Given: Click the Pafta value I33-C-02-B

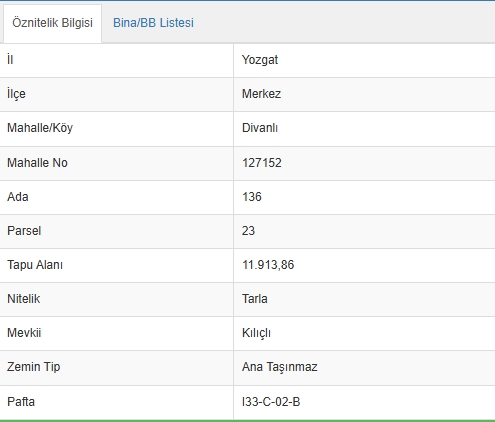Looking at the screenshot, I should pyautogui.click(x=271, y=402).
